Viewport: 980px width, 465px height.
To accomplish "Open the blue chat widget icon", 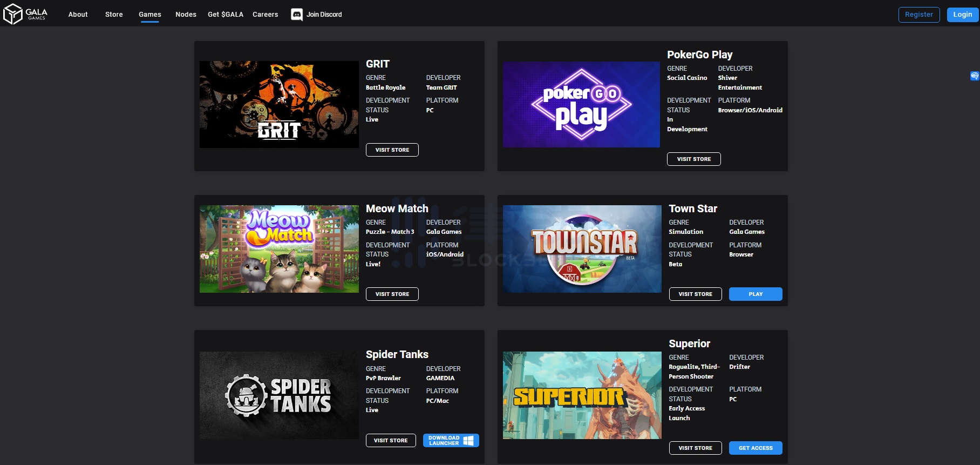I will tap(974, 76).
